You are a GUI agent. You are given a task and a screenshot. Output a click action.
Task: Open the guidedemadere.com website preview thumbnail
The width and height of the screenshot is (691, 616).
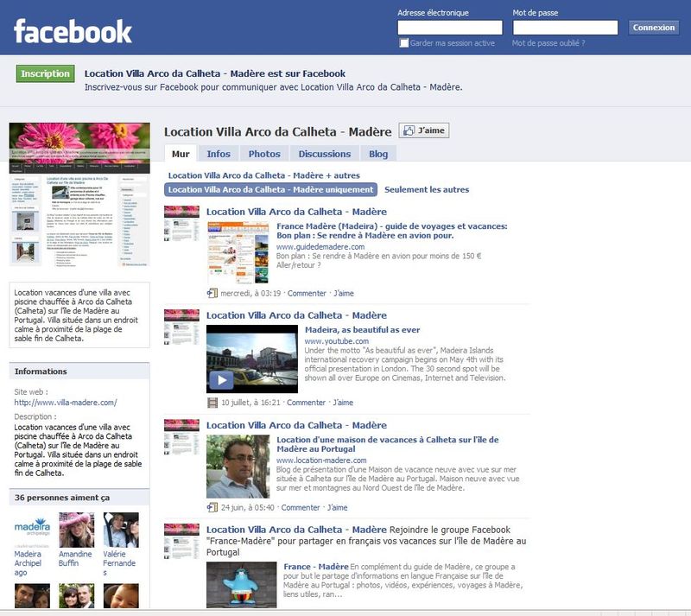[238, 252]
